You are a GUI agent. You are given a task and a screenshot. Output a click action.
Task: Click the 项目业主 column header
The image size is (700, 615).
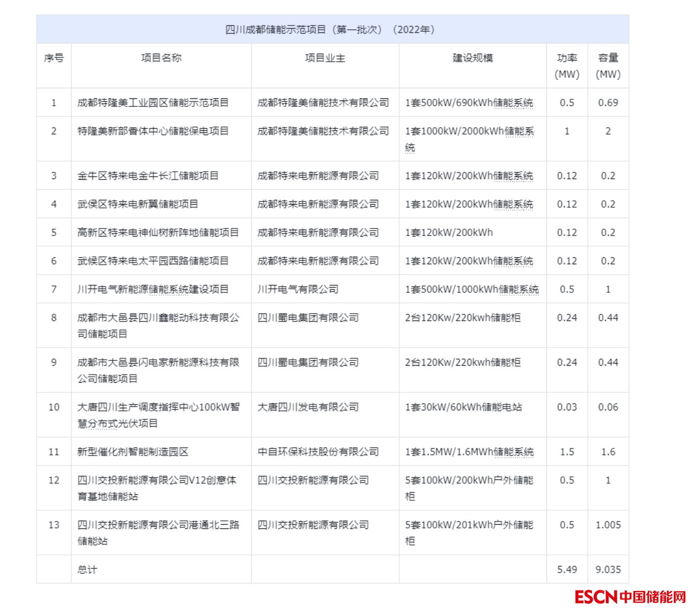coord(325,58)
